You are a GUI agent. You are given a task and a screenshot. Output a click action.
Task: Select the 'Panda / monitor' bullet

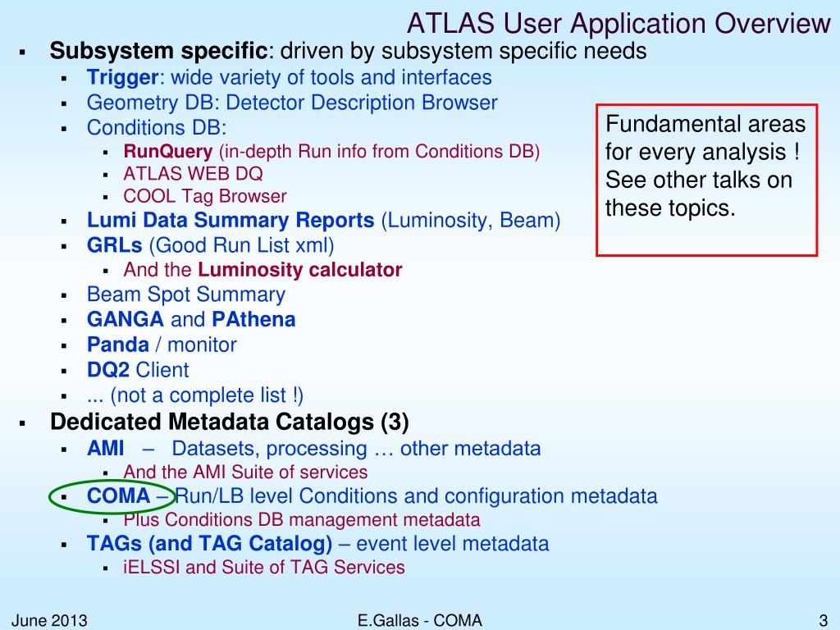tap(162, 345)
